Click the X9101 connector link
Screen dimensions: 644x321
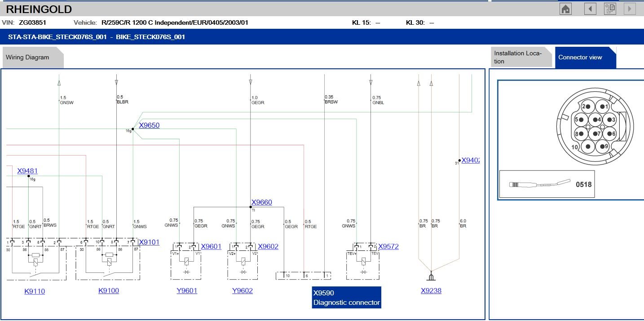point(149,242)
